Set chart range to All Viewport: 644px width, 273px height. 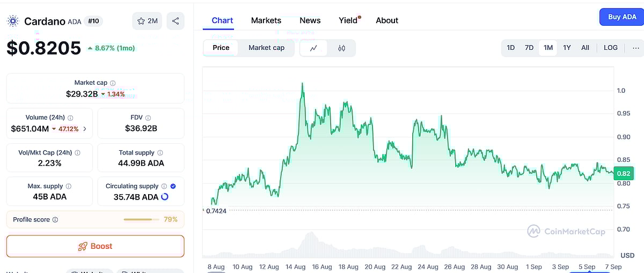[x=585, y=48]
